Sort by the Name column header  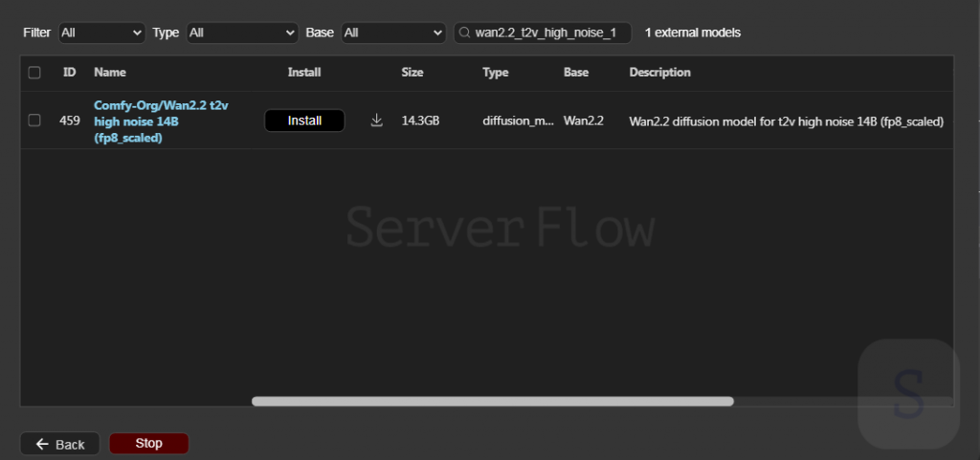coord(110,73)
